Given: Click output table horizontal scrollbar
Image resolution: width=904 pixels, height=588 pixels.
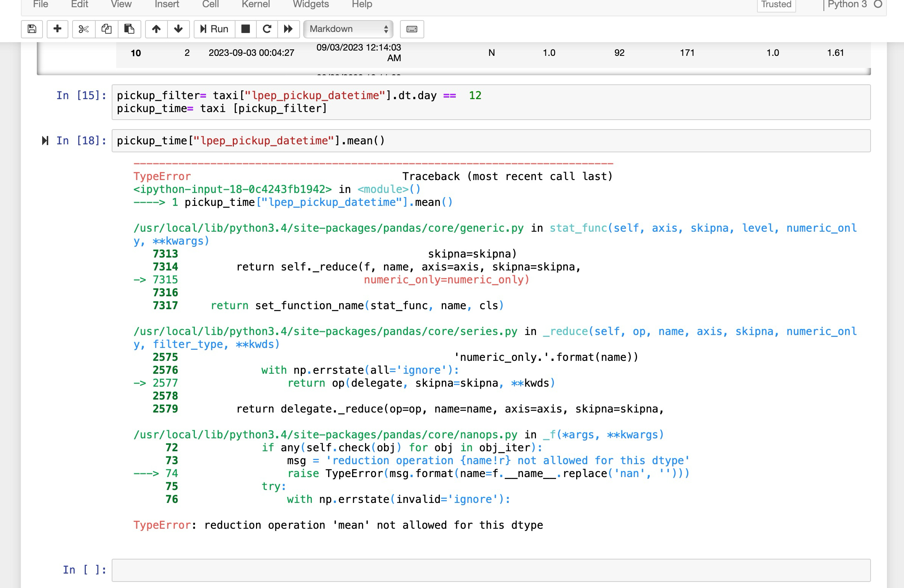Looking at the screenshot, I should [454, 72].
